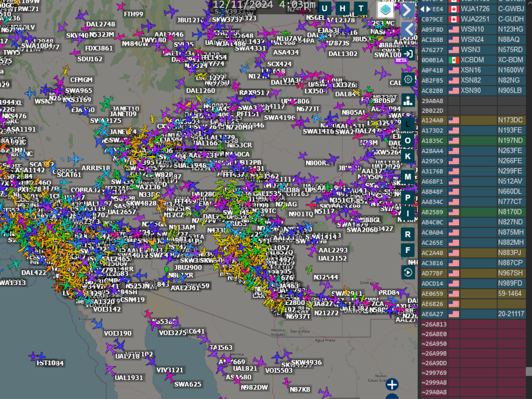Select table row WSN24
Image resolution: width=532 pixels, height=399 pixels.
473,39
